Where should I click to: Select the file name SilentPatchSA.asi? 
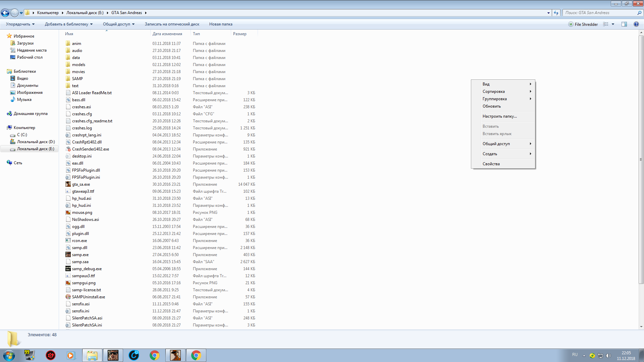87,318
